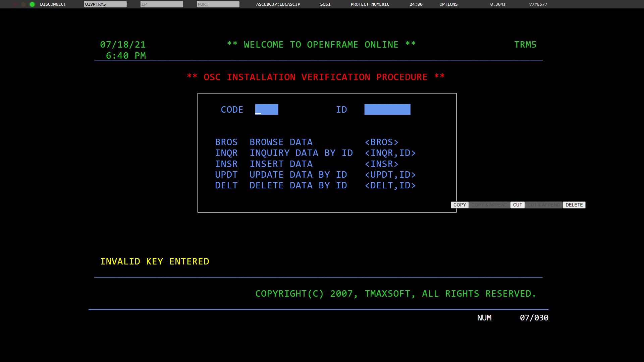Click the dim yellow status dot

[23, 4]
